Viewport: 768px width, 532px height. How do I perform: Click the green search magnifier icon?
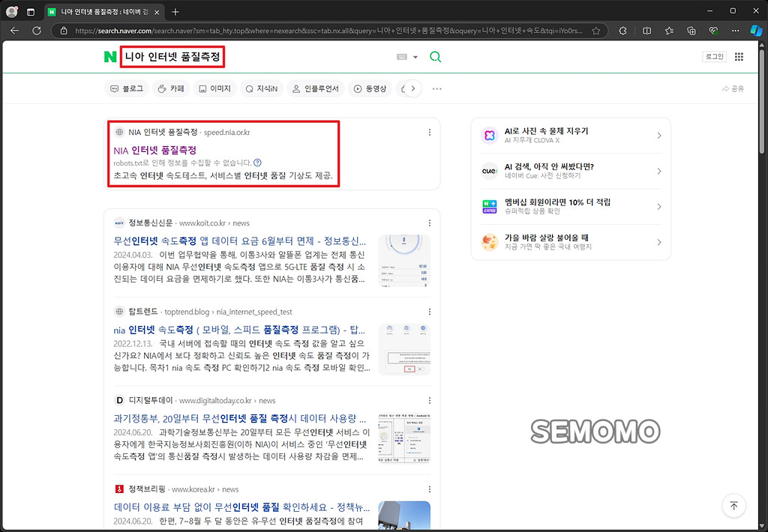click(x=435, y=57)
